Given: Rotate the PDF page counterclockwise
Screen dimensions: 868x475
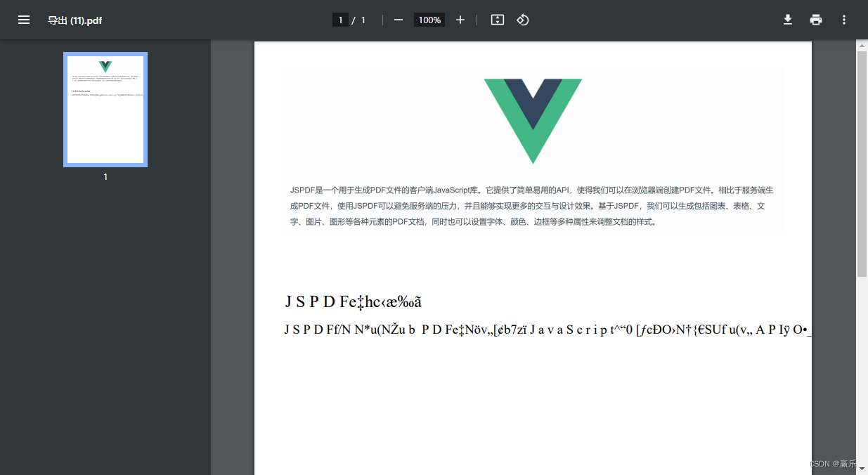Looking at the screenshot, I should (x=522, y=20).
